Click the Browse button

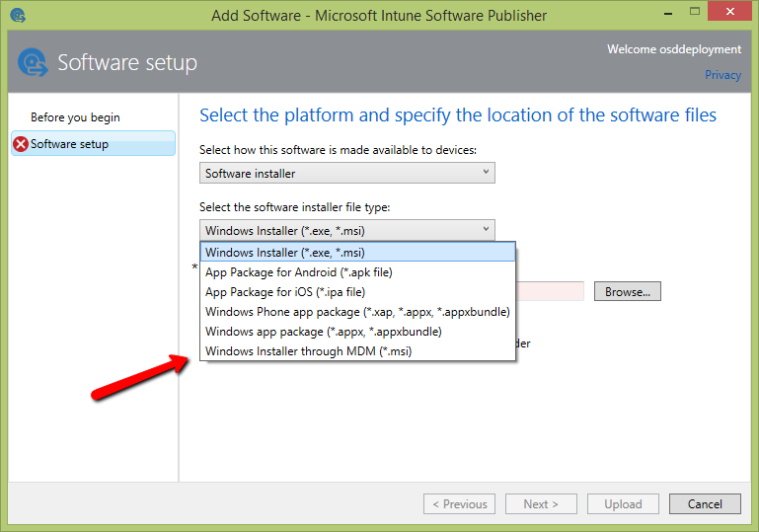tap(627, 291)
